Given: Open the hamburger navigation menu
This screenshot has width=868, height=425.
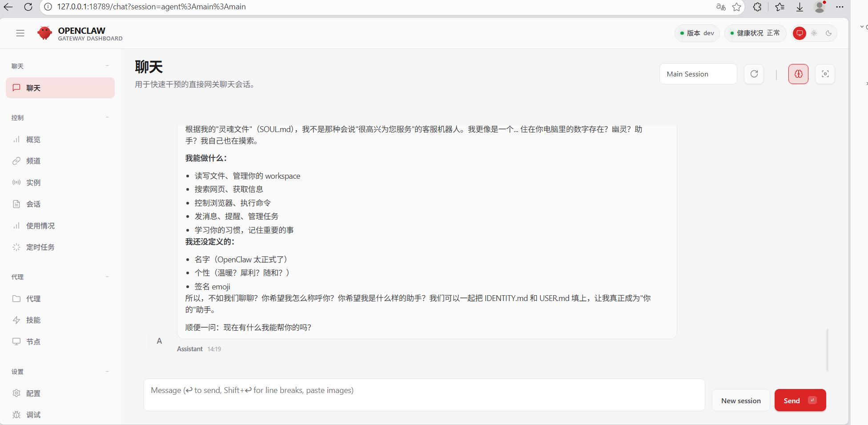Looking at the screenshot, I should [20, 33].
